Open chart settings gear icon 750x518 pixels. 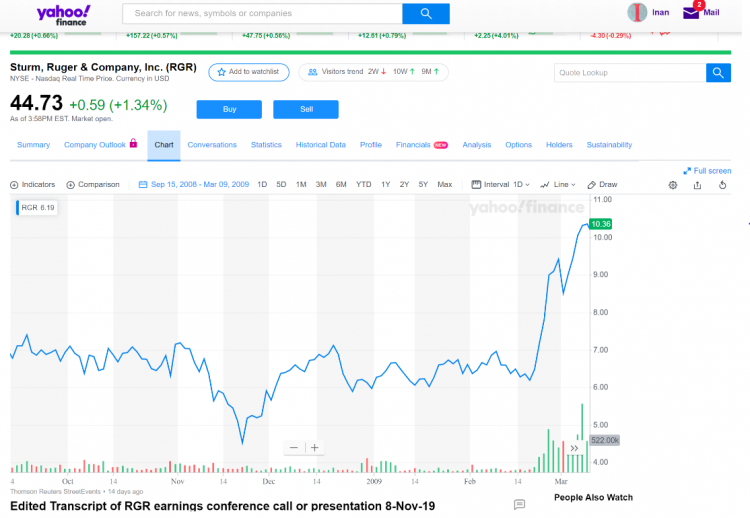672,185
